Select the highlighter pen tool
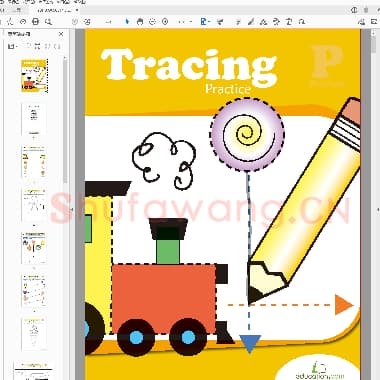Image resolution: width=380 pixels, height=380 pixels. [x=251, y=22]
